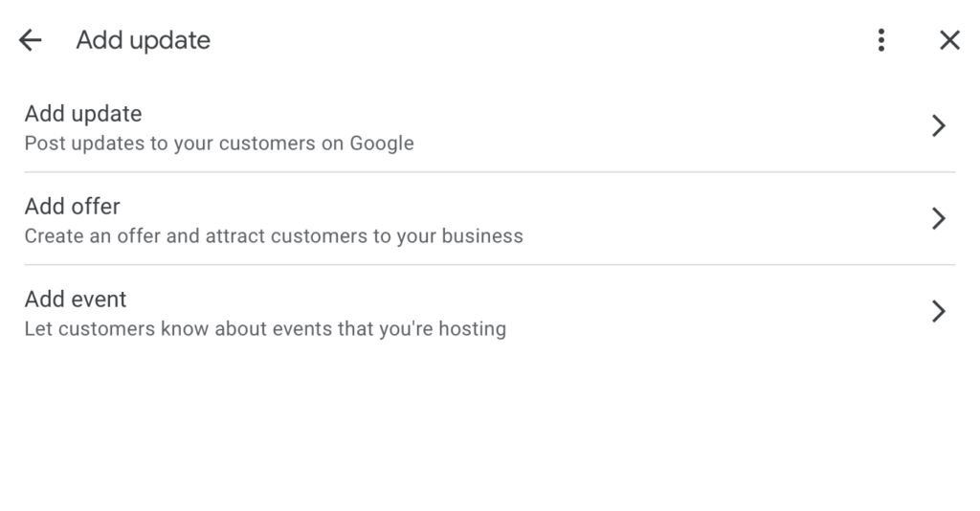Image resolution: width=980 pixels, height=511 pixels.
Task: Close the Add update panel with X
Action: pyautogui.click(x=948, y=40)
